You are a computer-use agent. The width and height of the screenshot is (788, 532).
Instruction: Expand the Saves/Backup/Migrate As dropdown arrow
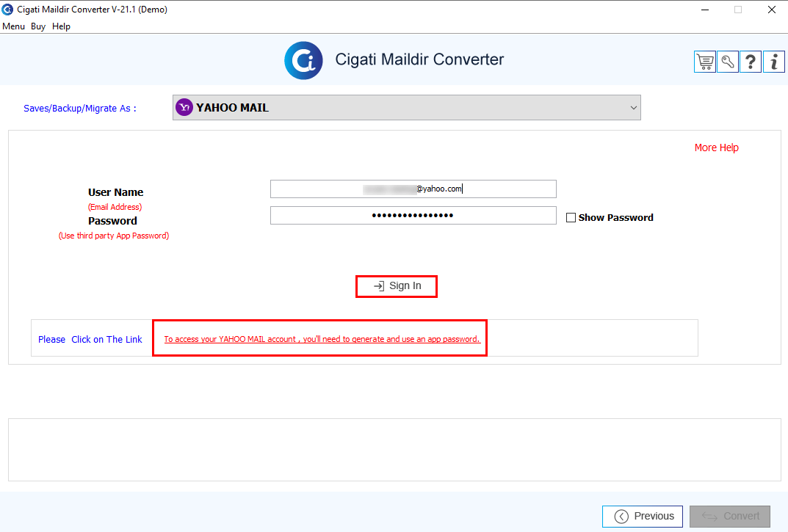633,108
